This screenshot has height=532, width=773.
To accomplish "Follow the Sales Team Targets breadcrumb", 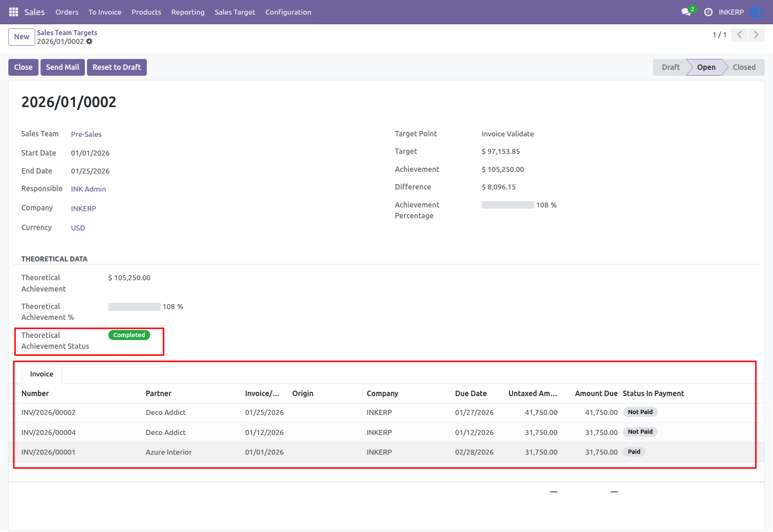I will pyautogui.click(x=67, y=33).
